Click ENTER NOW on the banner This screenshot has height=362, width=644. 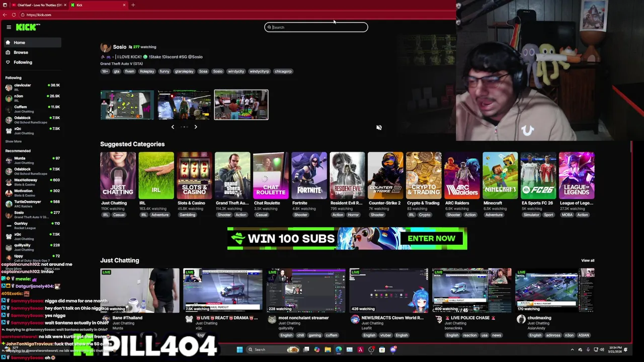tap(431, 238)
